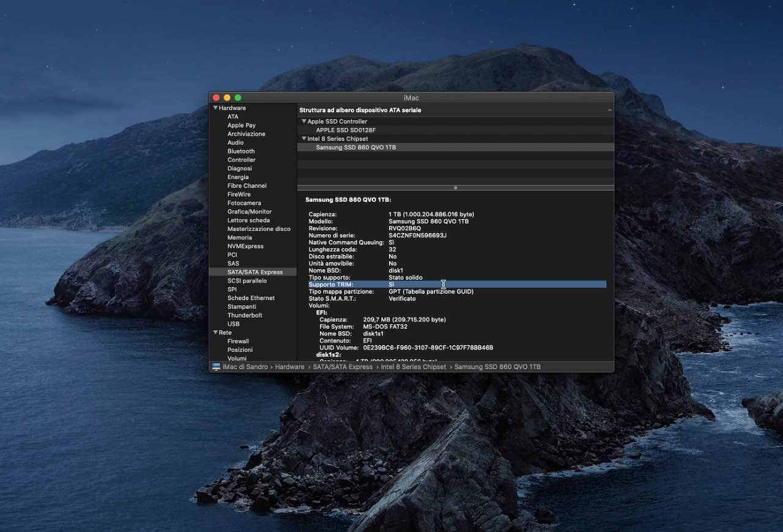Click the Samsung SSD 860 QVO 1TB detail heading

click(x=348, y=200)
